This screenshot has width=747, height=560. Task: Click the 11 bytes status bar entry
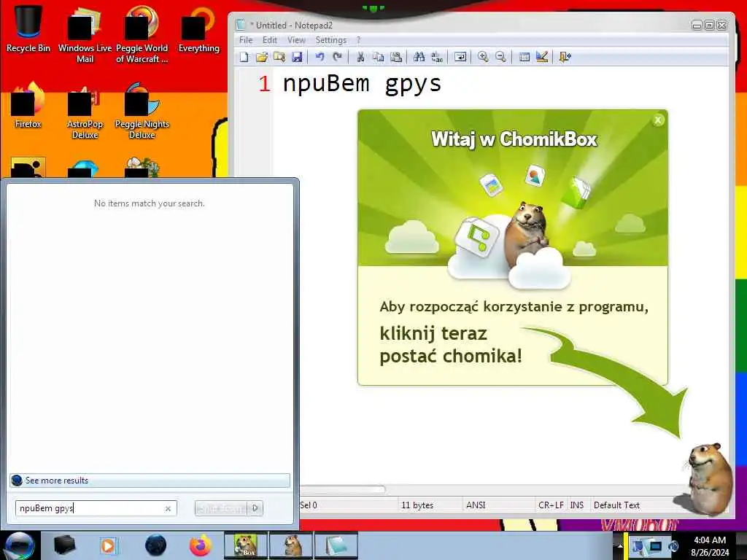coord(417,505)
